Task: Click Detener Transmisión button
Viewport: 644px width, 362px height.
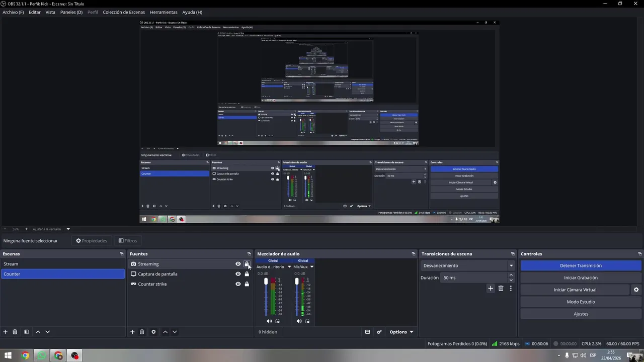Action: pyautogui.click(x=581, y=265)
